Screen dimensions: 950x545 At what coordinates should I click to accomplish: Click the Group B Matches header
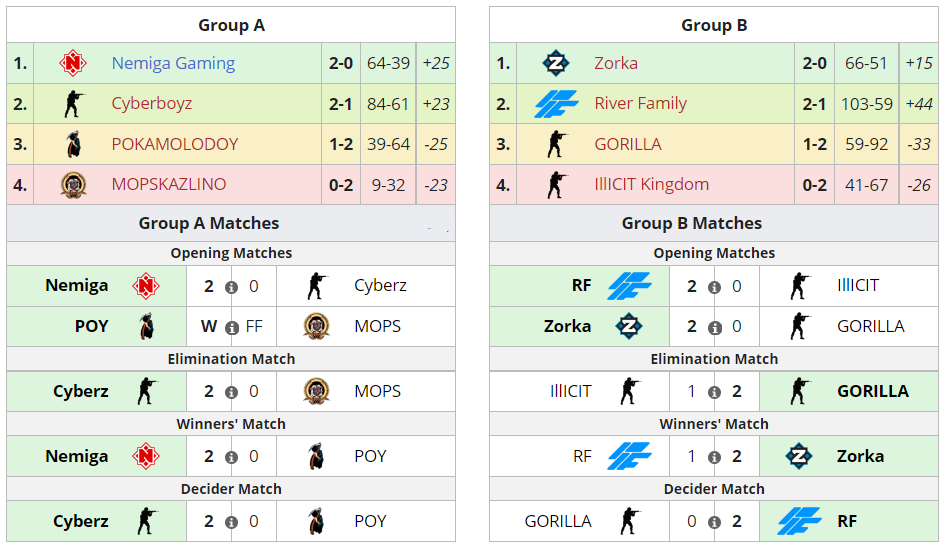[692, 223]
